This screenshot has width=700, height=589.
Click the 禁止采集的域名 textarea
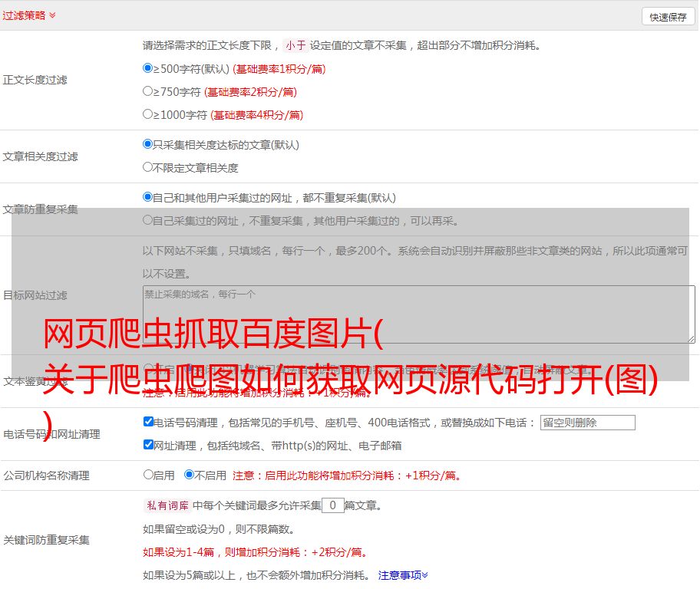click(419, 314)
